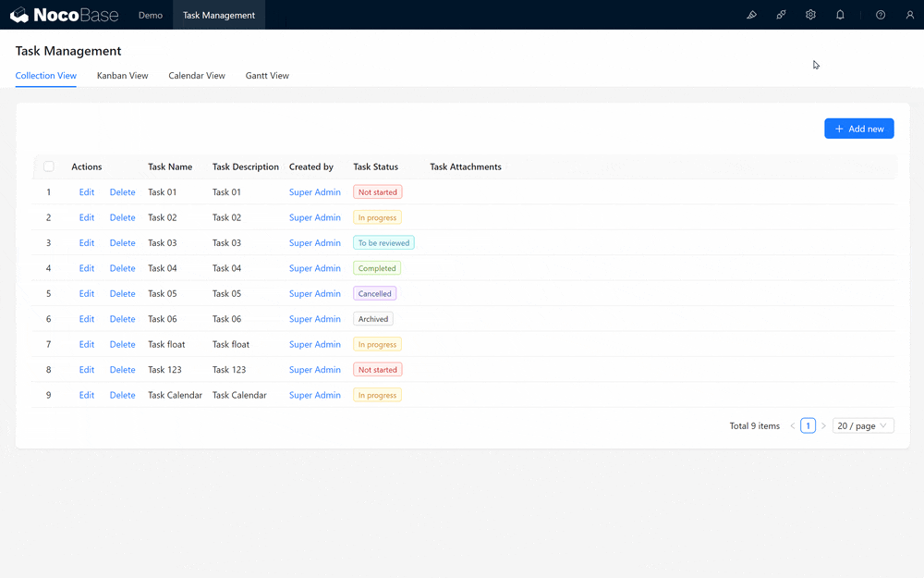Viewport: 924px width, 578px height.
Task: Open the user profile icon
Action: (910, 15)
